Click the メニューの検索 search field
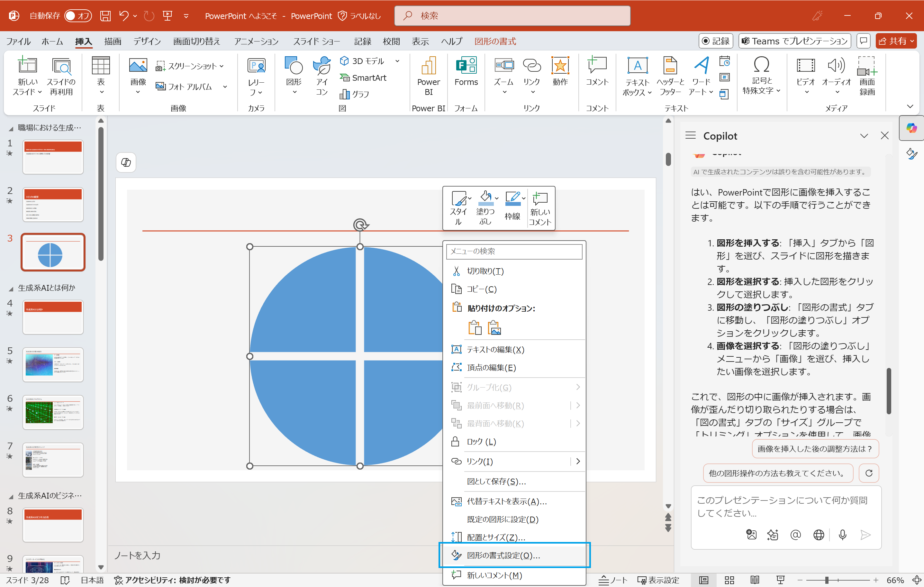 tap(514, 251)
